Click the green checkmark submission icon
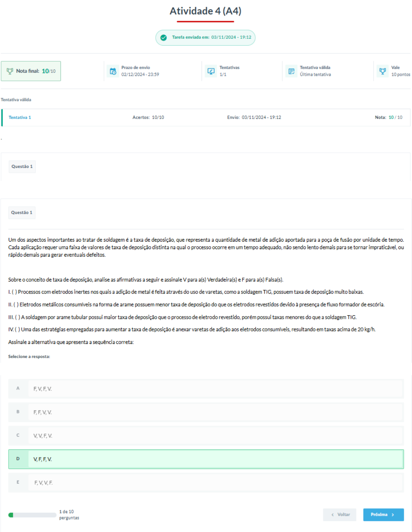Viewport: 412px width, 532px height. [163, 38]
